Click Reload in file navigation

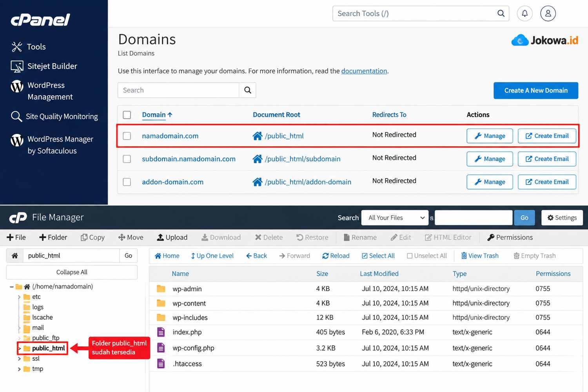click(336, 256)
